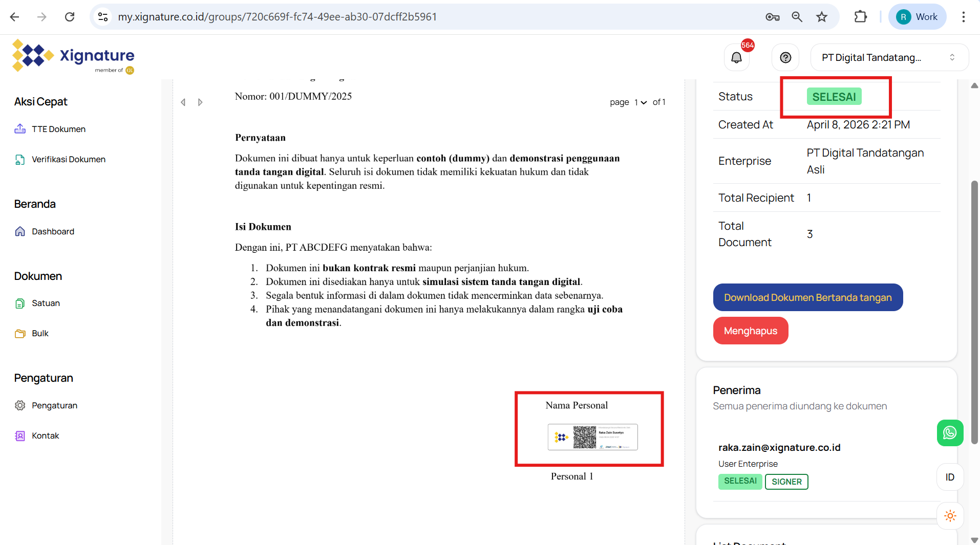Navigate to Dashboard

click(x=53, y=231)
